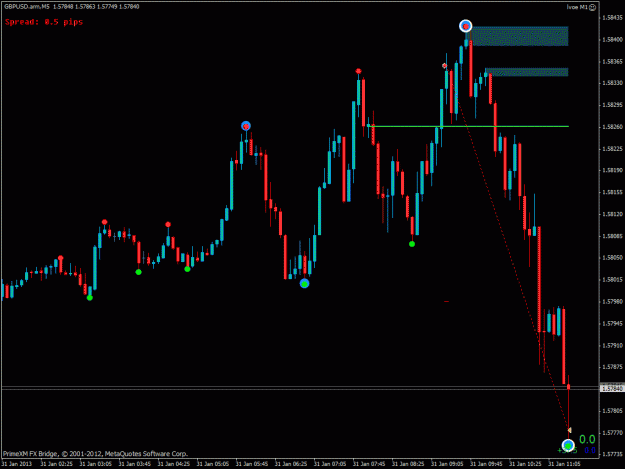The image size is (625, 469).
Task: Click the green dot marker near 04:25 low
Action: click(x=187, y=269)
